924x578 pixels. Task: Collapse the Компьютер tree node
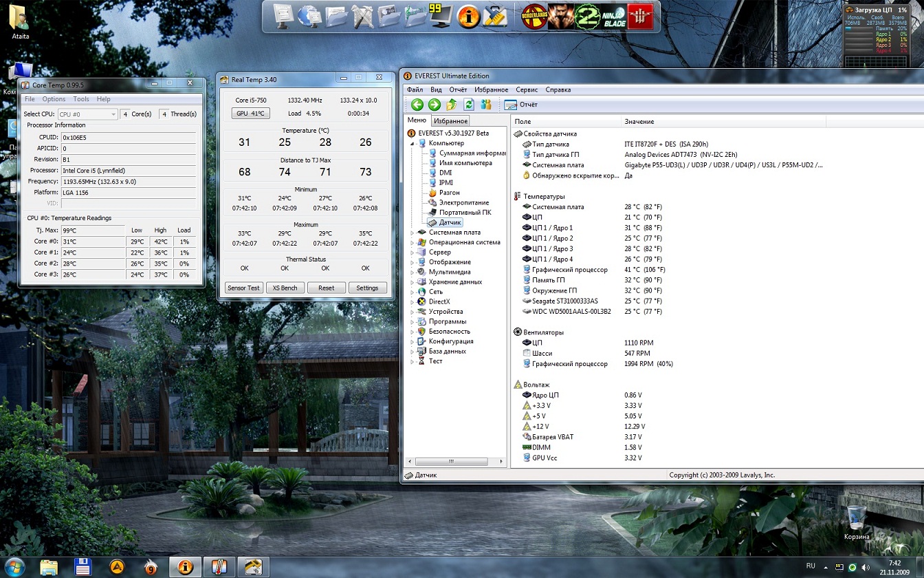tap(412, 143)
